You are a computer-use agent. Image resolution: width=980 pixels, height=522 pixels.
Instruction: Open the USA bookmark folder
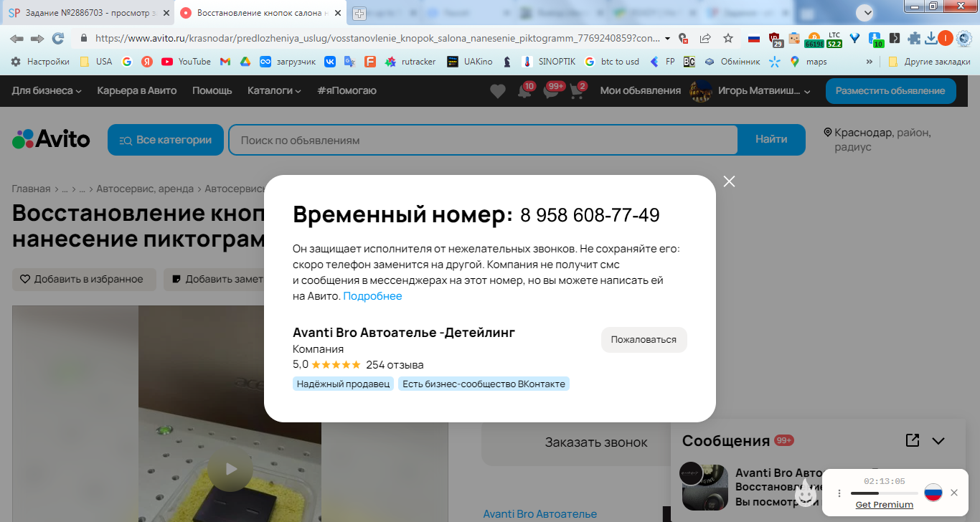[x=95, y=62]
